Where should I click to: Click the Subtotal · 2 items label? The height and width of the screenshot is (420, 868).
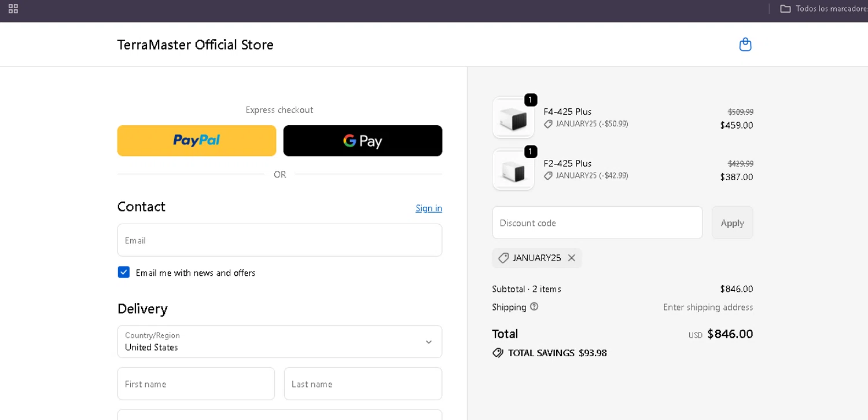(527, 288)
